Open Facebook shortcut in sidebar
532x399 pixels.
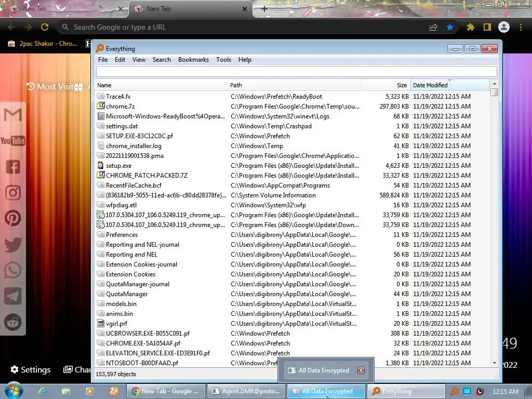pos(12,167)
